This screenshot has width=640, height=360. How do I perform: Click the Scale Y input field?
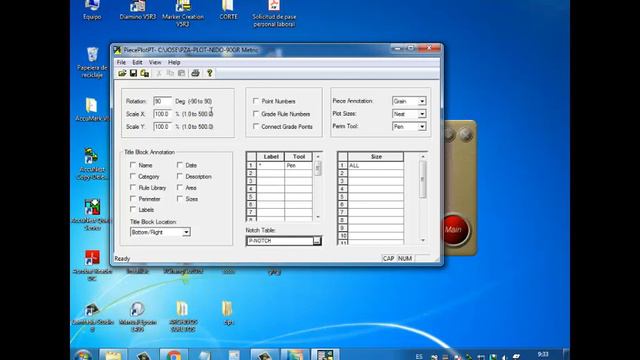[x=162, y=127]
